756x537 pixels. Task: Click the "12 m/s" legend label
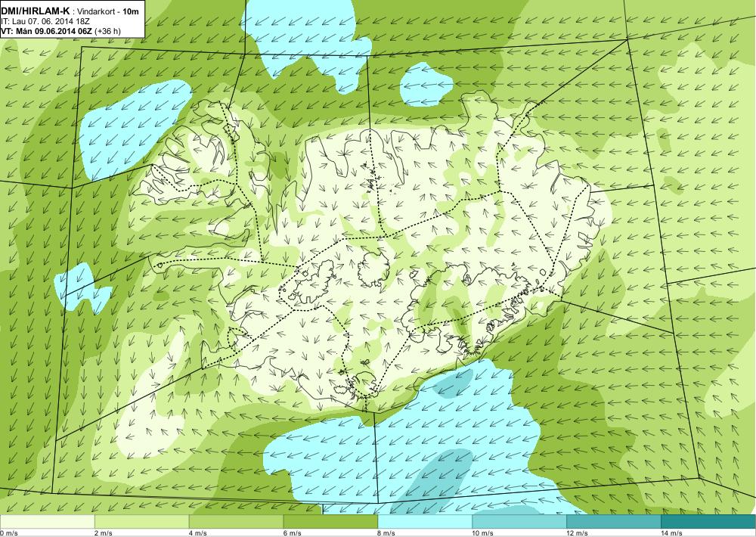point(578,533)
